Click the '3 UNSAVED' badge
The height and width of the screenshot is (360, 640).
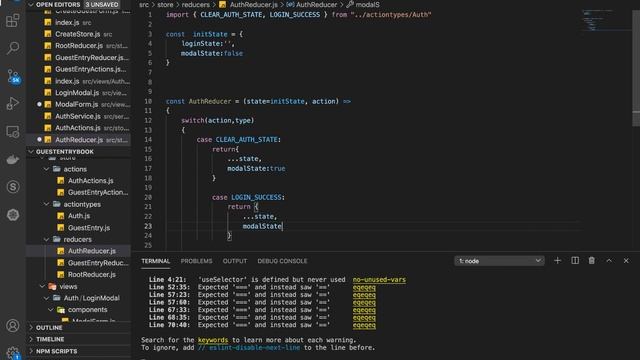pos(102,4)
